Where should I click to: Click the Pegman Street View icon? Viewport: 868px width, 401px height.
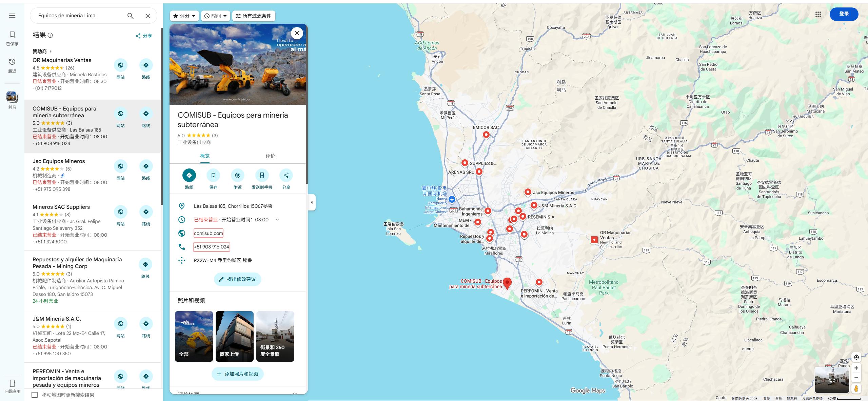click(856, 388)
